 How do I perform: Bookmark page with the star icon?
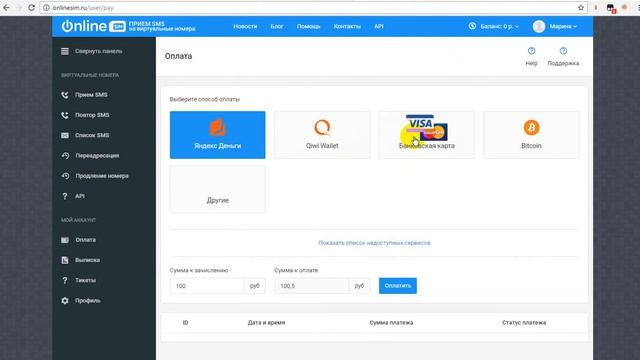(581, 7)
